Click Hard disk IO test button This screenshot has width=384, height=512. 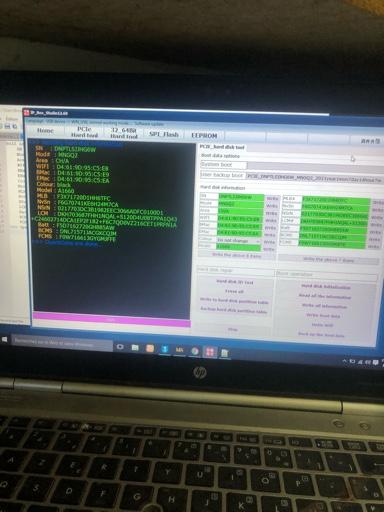tap(235, 282)
